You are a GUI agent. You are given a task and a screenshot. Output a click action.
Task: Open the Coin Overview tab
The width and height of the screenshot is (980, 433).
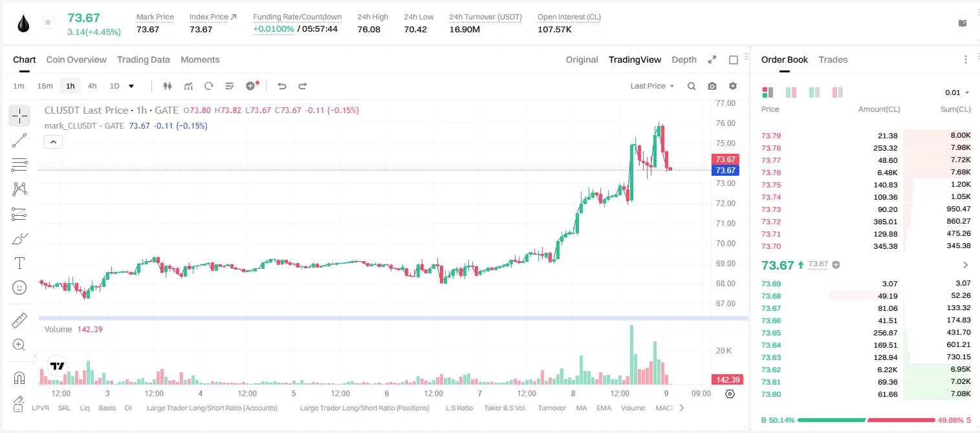[x=76, y=59]
